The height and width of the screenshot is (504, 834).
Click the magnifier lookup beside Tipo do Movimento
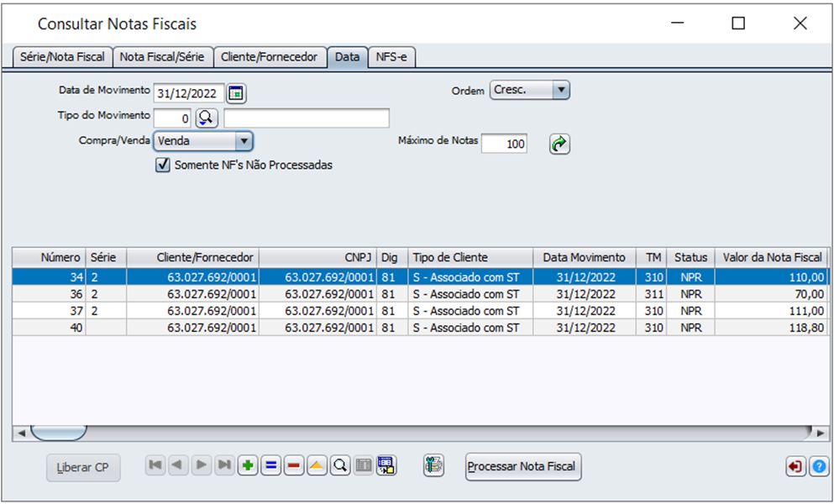click(x=207, y=118)
